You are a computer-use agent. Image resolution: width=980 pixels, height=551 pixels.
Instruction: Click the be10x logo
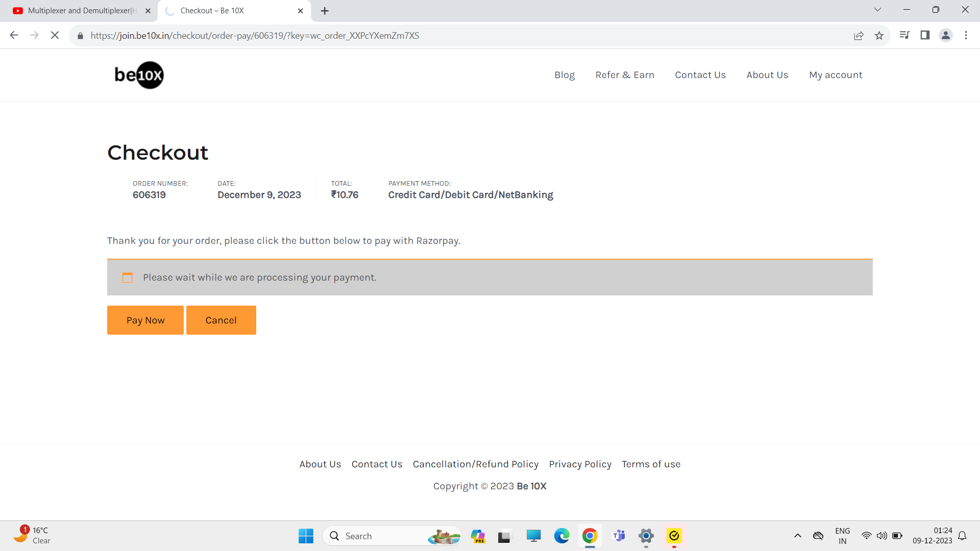[x=139, y=75]
